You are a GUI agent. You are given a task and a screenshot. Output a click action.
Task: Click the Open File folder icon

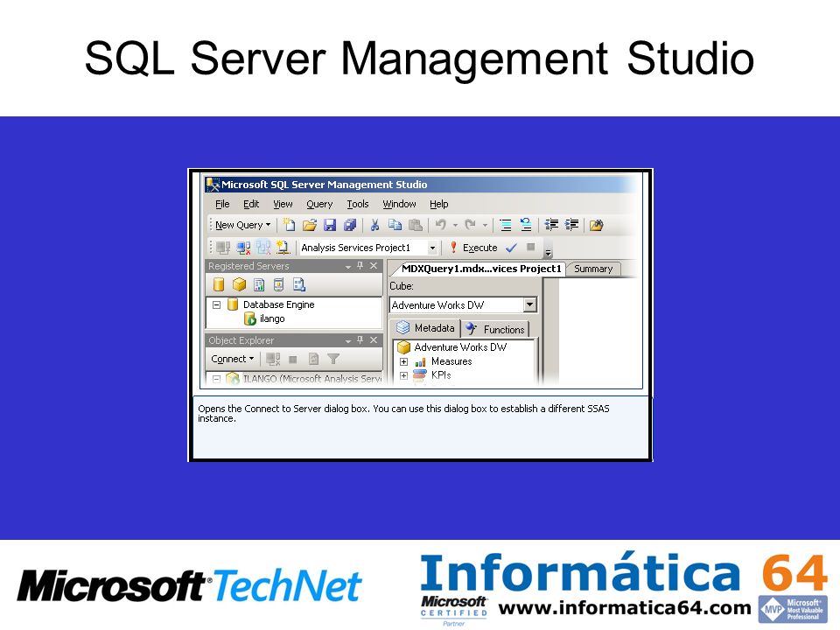click(x=310, y=225)
